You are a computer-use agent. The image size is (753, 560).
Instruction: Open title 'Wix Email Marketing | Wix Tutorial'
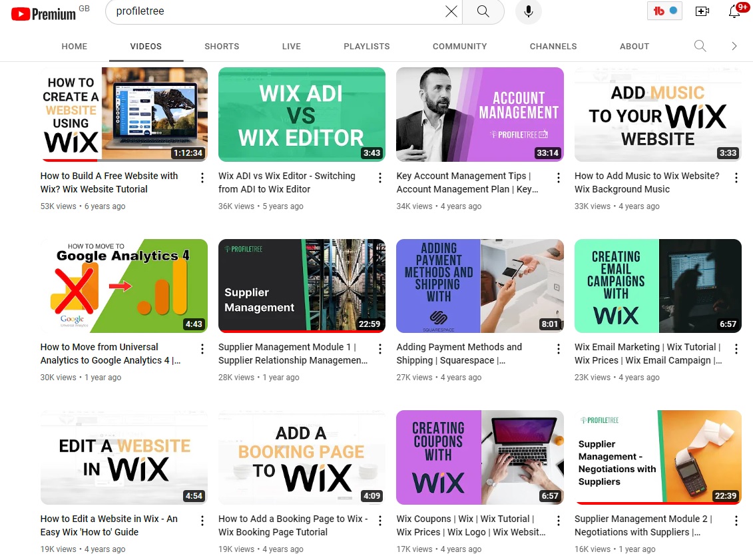tap(648, 354)
